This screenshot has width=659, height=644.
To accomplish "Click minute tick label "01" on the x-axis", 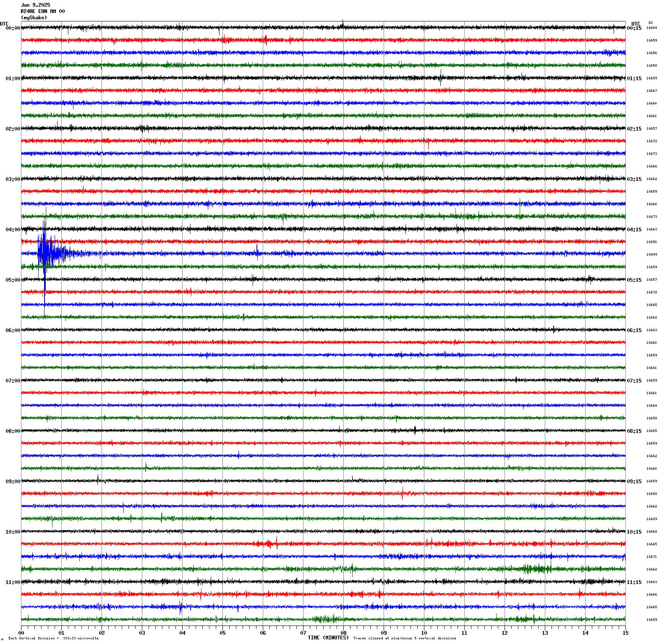I will pyautogui.click(x=62, y=633).
